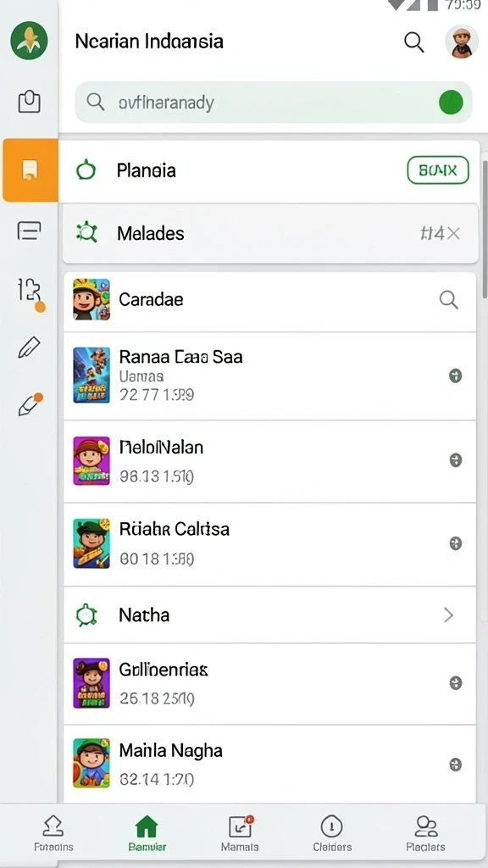The height and width of the screenshot is (868, 488).
Task: Click the vertical scrollbar on the right edge
Action: (x=485, y=229)
